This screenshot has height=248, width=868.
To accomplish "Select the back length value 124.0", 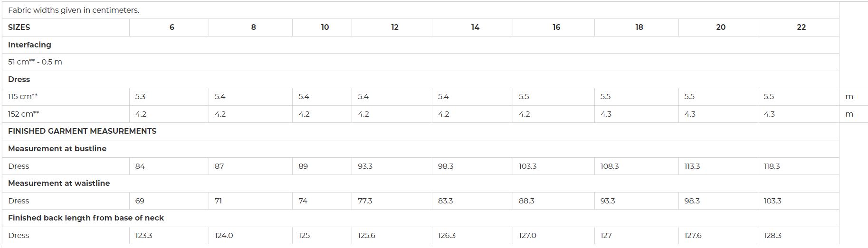I will pos(224,236).
